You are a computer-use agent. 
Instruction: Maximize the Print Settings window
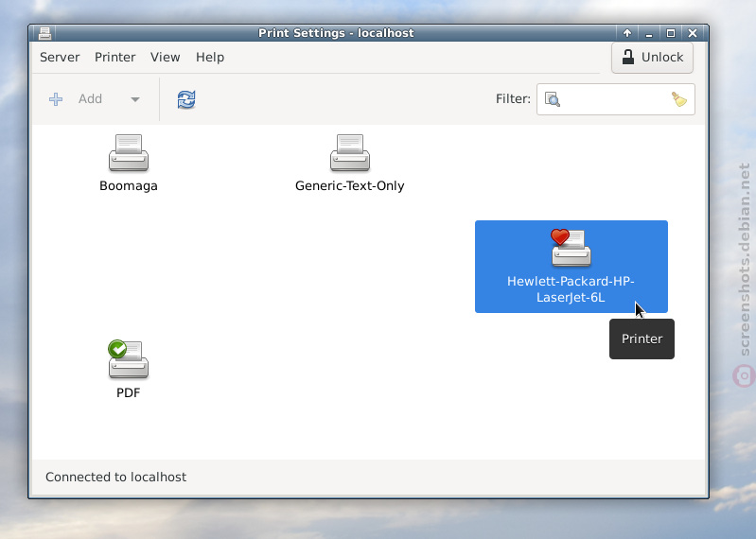(x=670, y=33)
